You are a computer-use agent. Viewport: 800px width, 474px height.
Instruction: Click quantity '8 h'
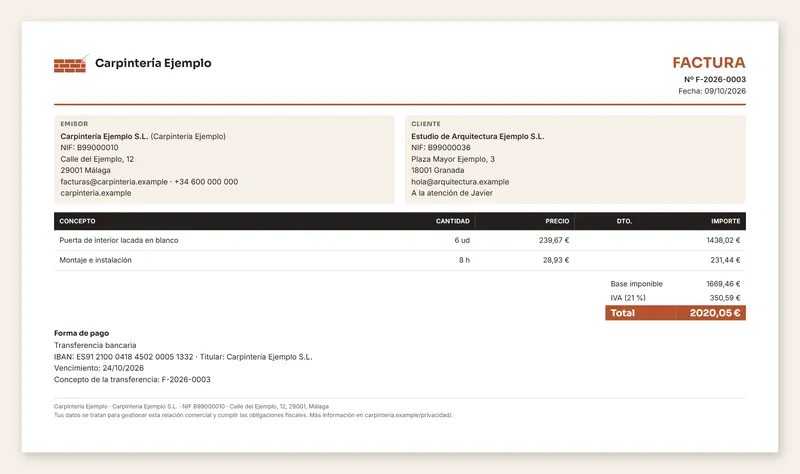point(464,260)
